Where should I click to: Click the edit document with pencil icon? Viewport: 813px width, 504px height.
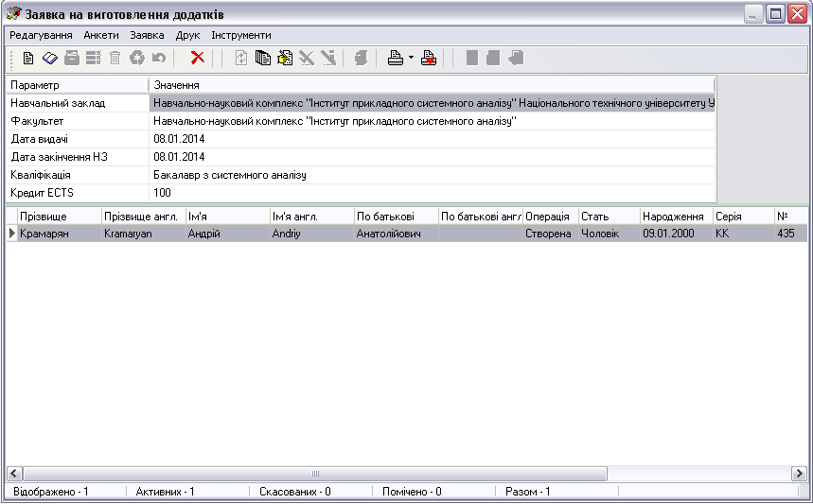coord(285,58)
